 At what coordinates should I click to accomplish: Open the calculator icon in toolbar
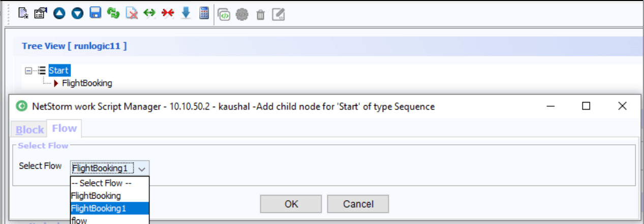[x=204, y=14]
